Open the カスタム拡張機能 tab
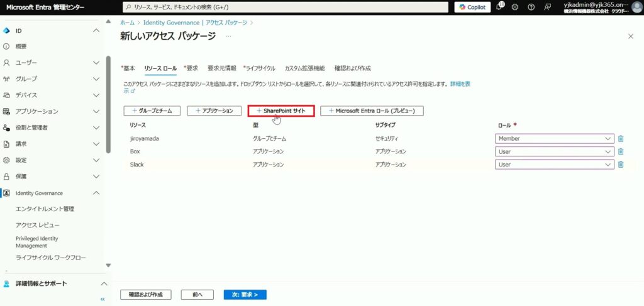Viewport: 644px width, 306px height. tap(305, 68)
